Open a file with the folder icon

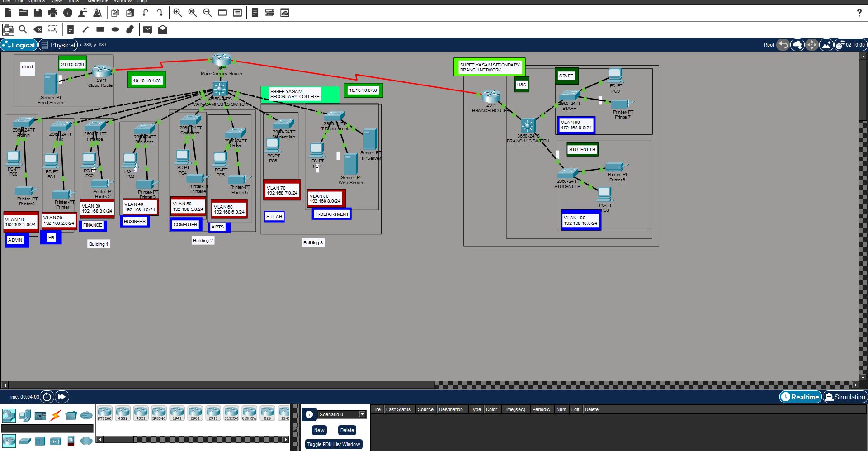tap(23, 13)
